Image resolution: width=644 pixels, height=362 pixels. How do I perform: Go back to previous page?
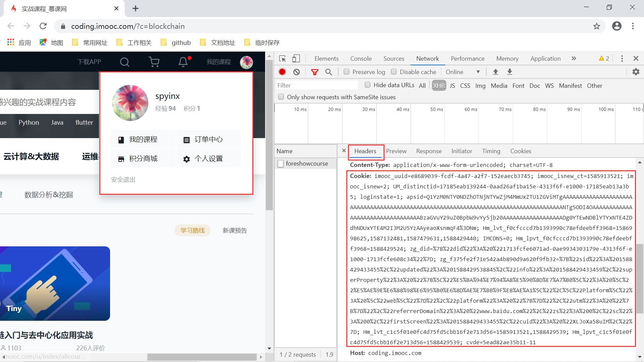point(11,26)
